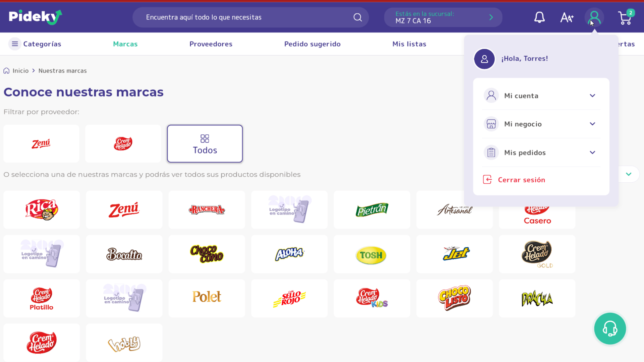The height and width of the screenshot is (362, 644).
Task: Expand Mi negocio section
Action: point(541,124)
